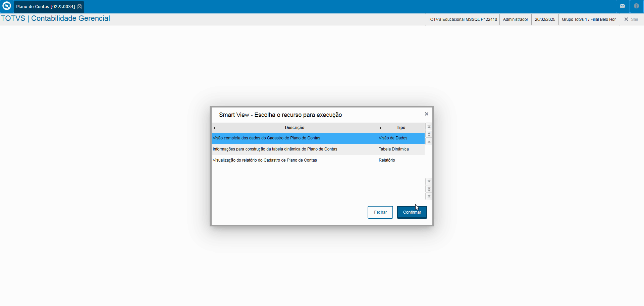Image resolution: width=644 pixels, height=306 pixels.
Task: Click the arrow beside the Tipo header
Action: pyautogui.click(x=380, y=128)
